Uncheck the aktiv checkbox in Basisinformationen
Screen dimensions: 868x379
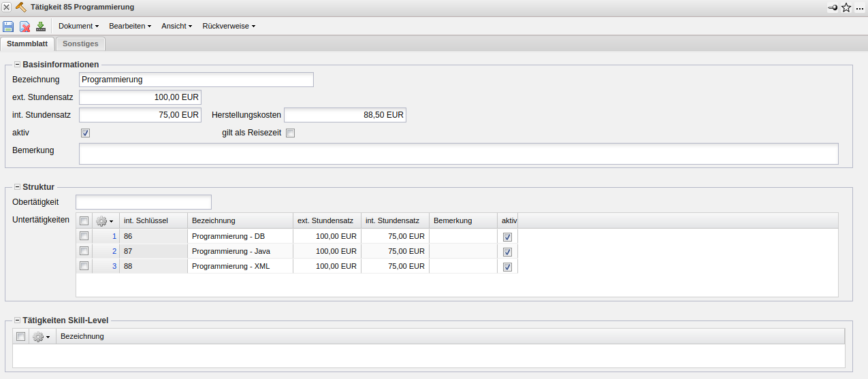coord(85,133)
